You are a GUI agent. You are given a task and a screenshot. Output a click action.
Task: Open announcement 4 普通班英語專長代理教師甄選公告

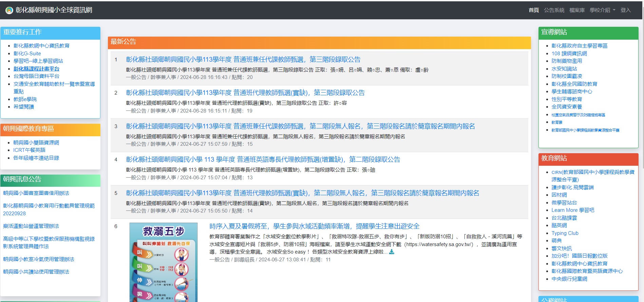click(x=263, y=160)
